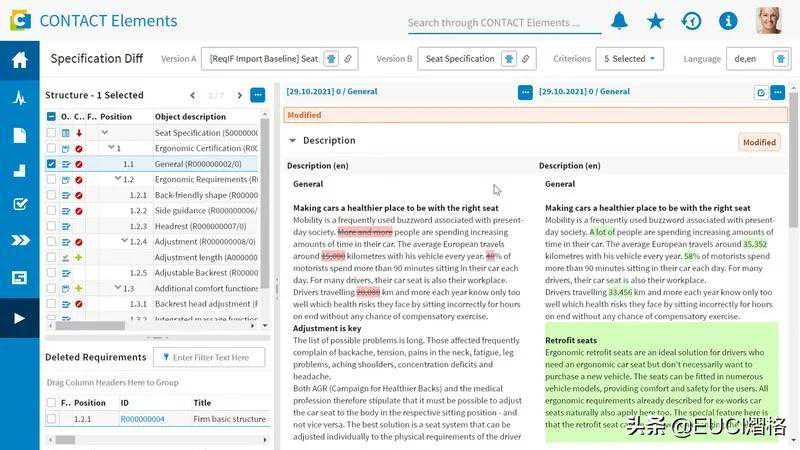800x450 pixels.
Task: Open the activity pulse sidebar icon
Action: coord(19,98)
